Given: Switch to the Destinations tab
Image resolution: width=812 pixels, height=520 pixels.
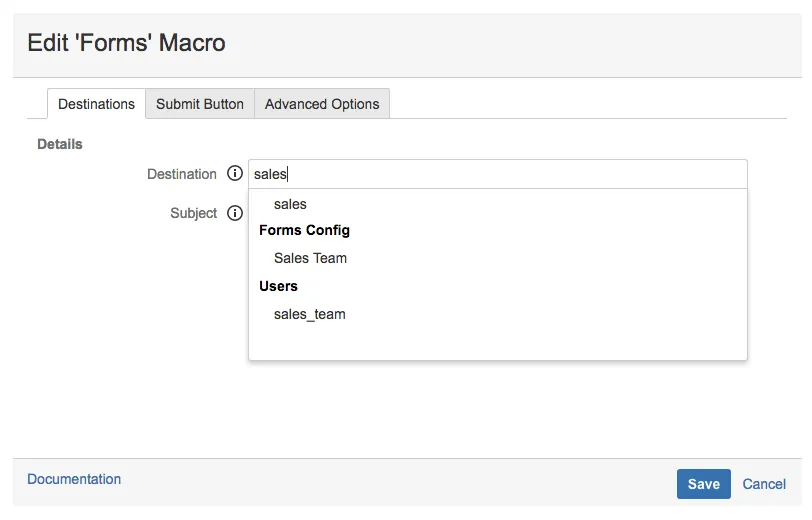Looking at the screenshot, I should pos(96,104).
